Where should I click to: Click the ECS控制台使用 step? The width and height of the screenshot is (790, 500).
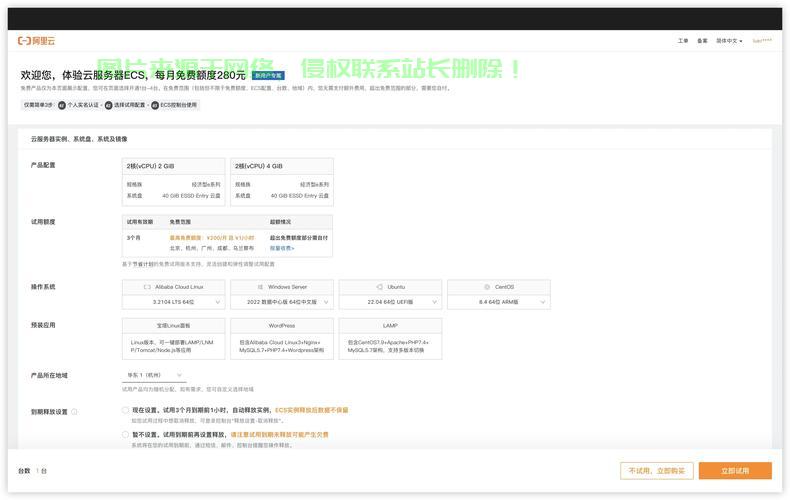pyautogui.click(x=174, y=105)
